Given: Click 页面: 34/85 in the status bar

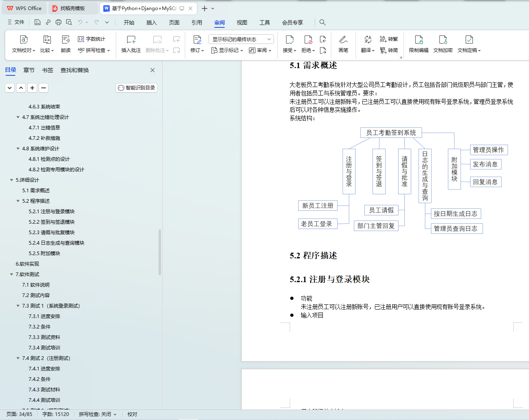Looking at the screenshot, I should click(19, 414).
